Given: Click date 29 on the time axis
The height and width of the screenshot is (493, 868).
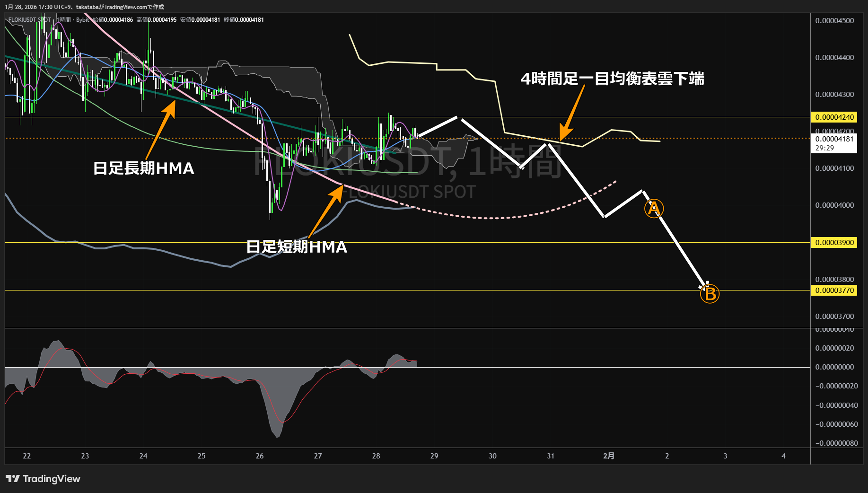Looking at the screenshot, I should tap(434, 456).
